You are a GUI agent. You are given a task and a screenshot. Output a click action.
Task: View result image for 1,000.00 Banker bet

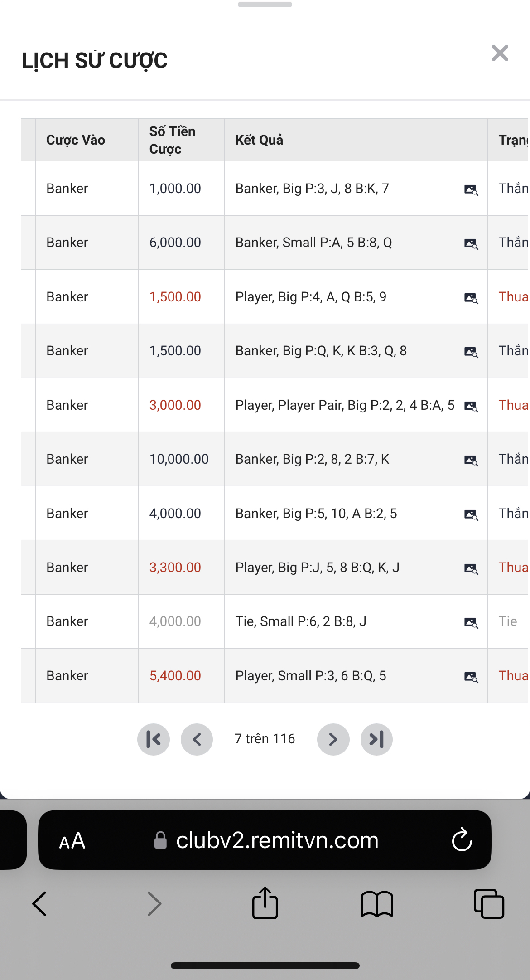click(471, 189)
